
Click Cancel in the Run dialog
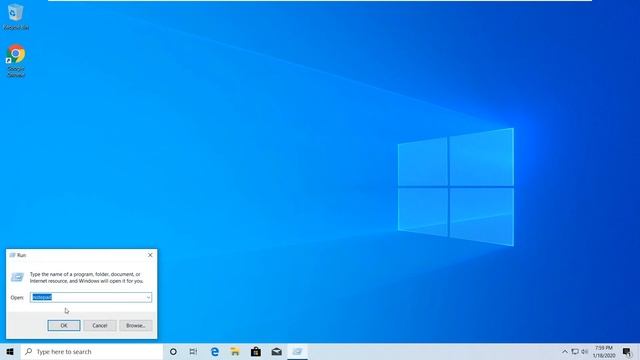(100, 325)
